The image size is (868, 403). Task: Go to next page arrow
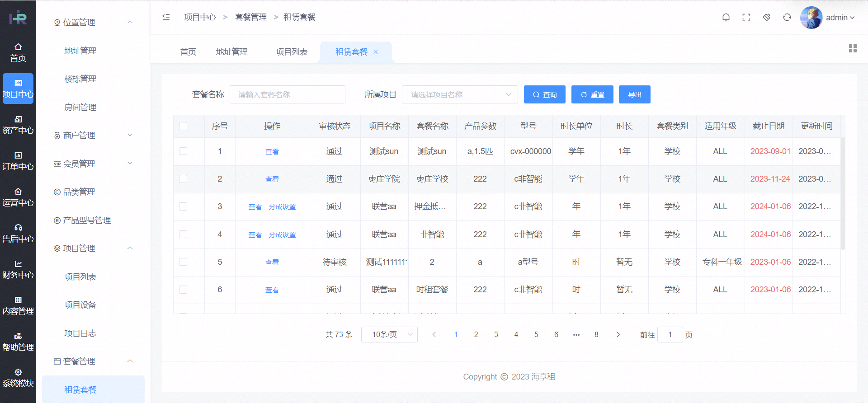coord(618,334)
